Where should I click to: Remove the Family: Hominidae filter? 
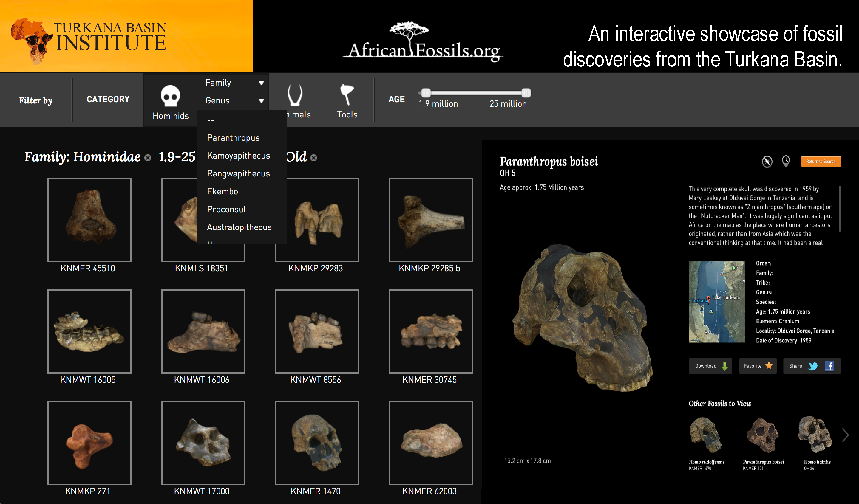tap(148, 158)
